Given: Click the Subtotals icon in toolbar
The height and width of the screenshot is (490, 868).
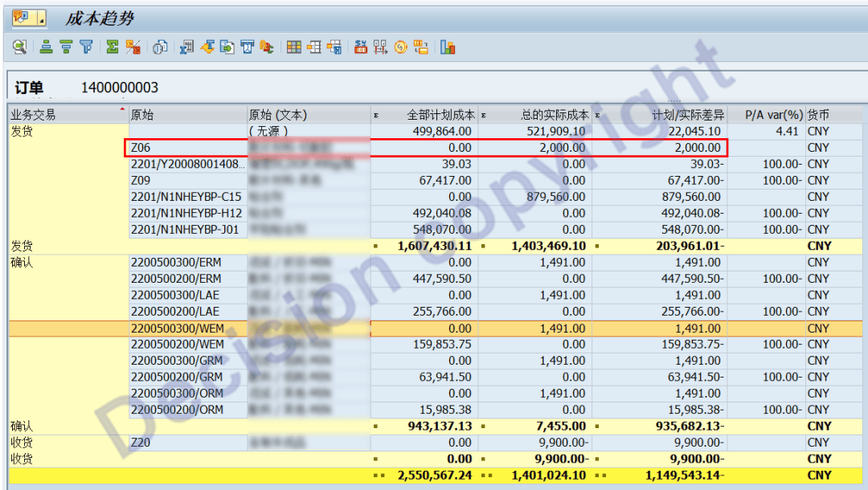Looking at the screenshot, I should 133,47.
